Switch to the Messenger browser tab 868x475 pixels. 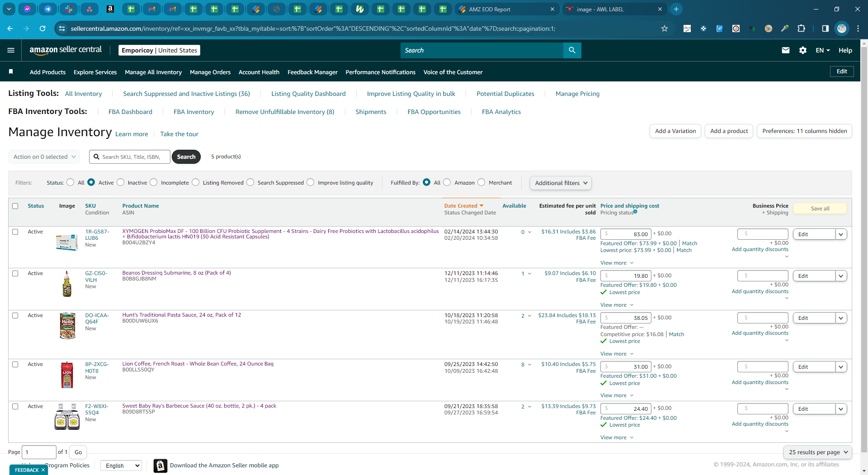[27, 9]
